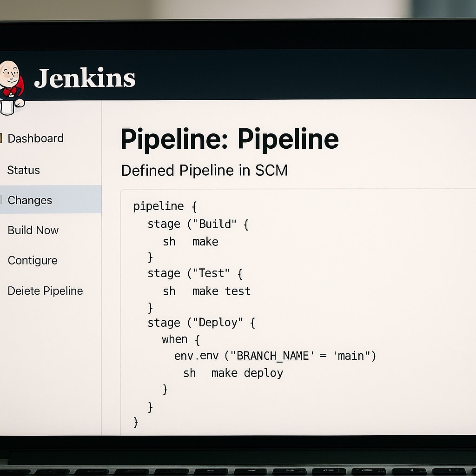Screen dimensions: 476x476
Task: Open the Status page from sidebar
Action: 23,170
